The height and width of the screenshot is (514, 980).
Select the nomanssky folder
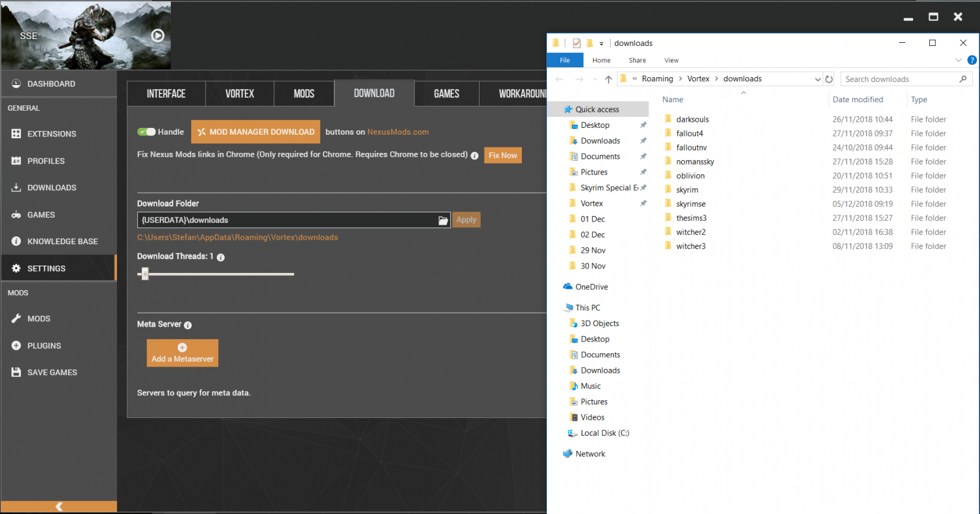tap(695, 162)
